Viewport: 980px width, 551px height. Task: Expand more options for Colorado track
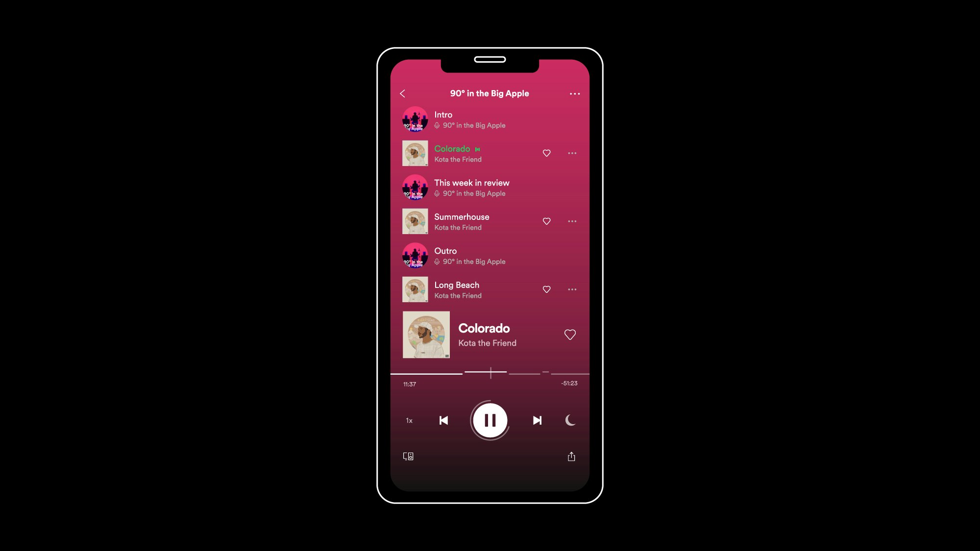click(x=572, y=153)
